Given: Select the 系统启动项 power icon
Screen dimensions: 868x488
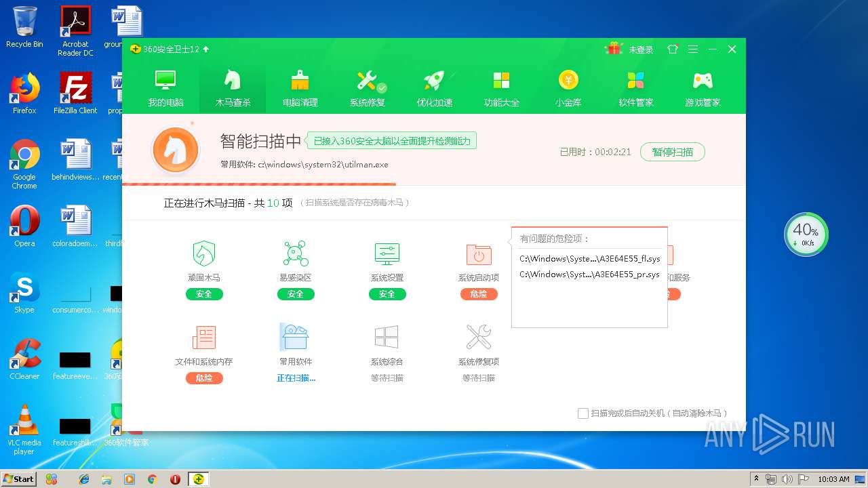Looking at the screenshot, I should (479, 255).
